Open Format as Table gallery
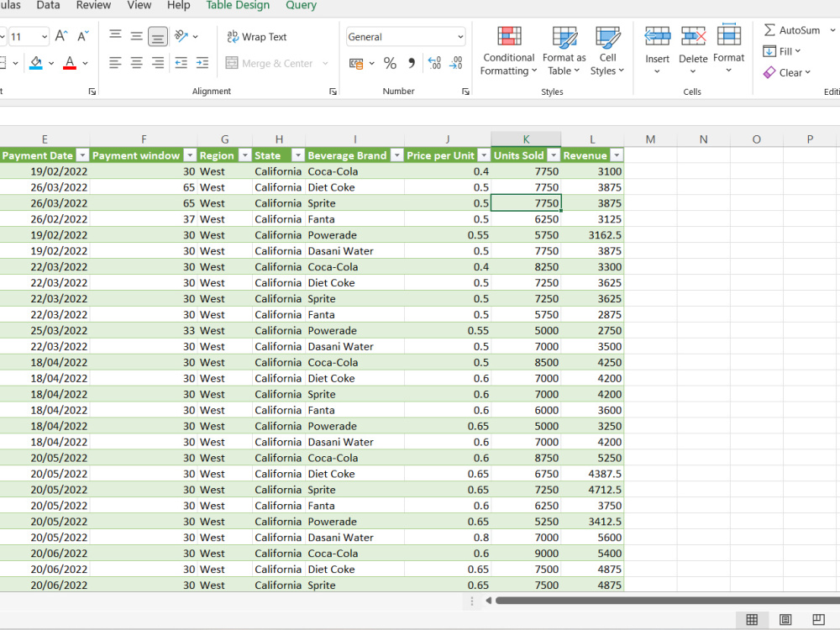 coord(564,51)
